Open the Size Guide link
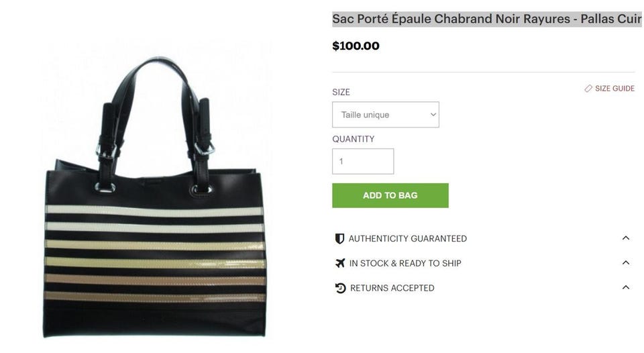The width and height of the screenshot is (644, 353). pyautogui.click(x=614, y=89)
